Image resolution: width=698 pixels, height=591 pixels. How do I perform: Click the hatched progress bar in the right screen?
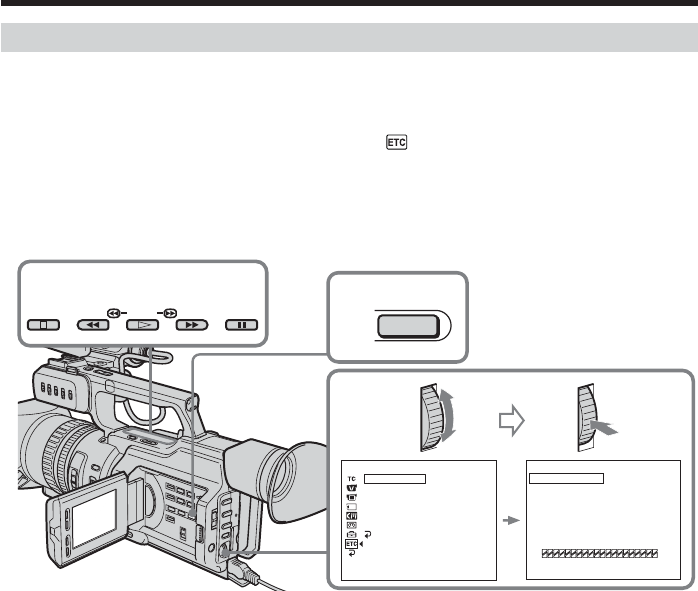[x=600, y=554]
